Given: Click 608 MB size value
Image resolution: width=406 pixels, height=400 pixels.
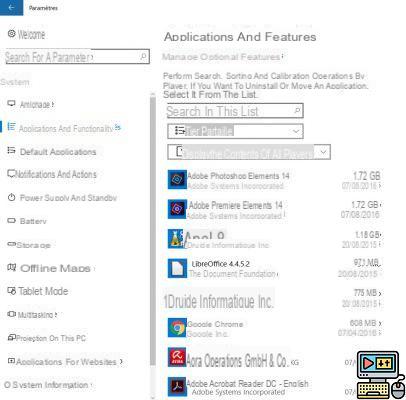Looking at the screenshot, I should [363, 323].
